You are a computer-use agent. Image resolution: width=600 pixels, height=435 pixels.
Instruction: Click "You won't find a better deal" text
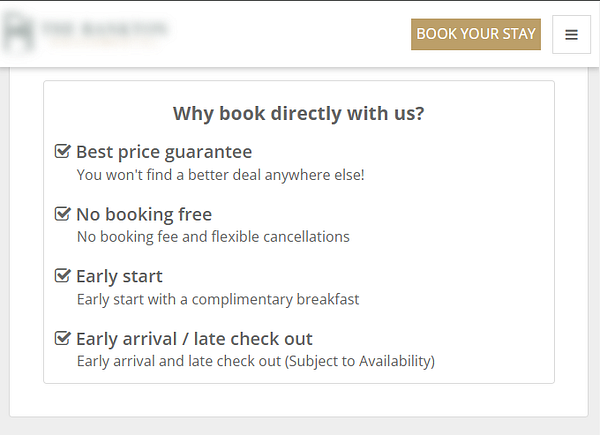[x=220, y=175]
